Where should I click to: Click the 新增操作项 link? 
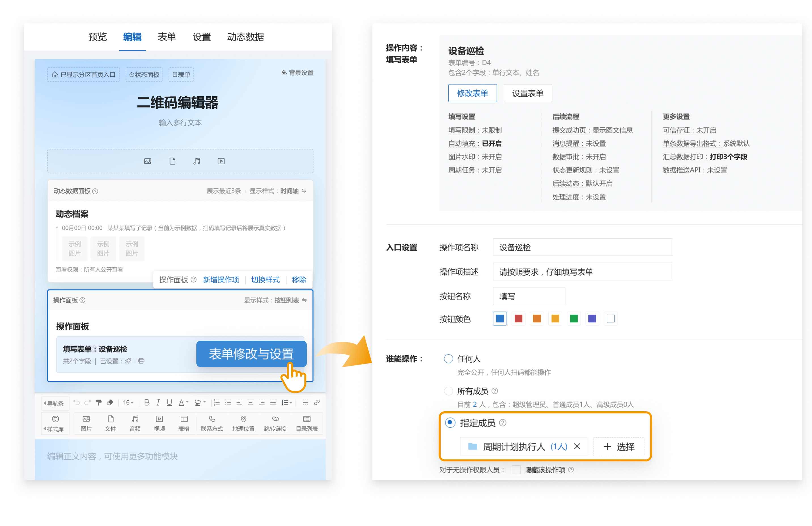tap(221, 280)
